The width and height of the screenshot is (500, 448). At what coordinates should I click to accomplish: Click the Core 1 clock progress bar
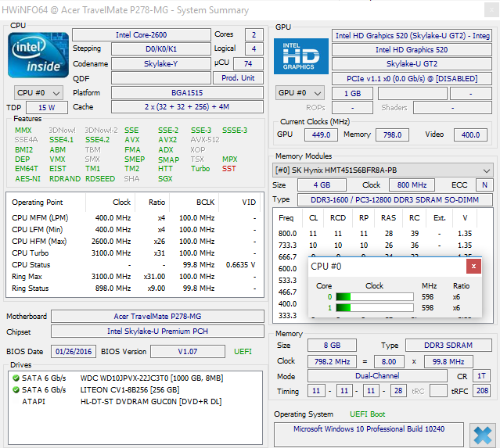[x=375, y=308]
